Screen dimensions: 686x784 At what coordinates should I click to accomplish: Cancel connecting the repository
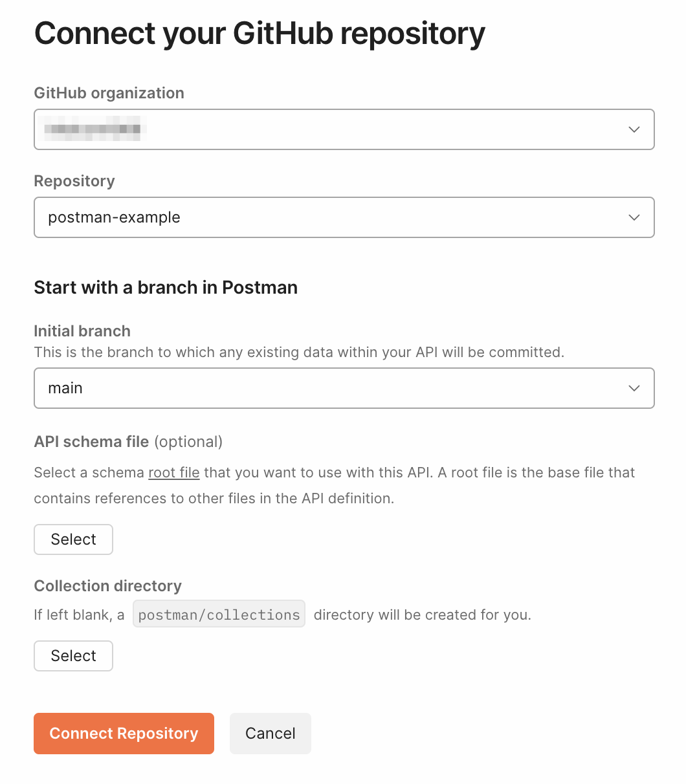(271, 734)
